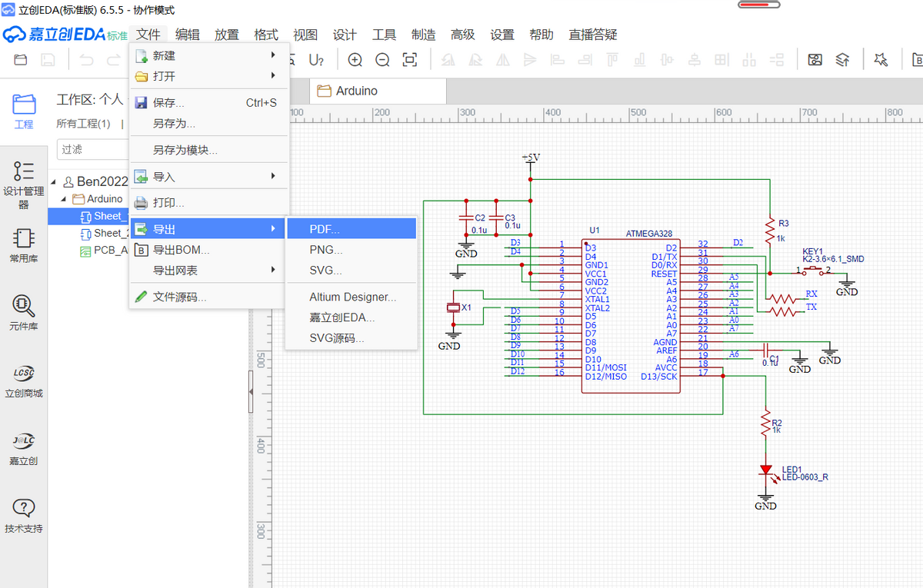This screenshot has width=923, height=588.
Task: Choose 另存为... in file menu
Action: (209, 123)
